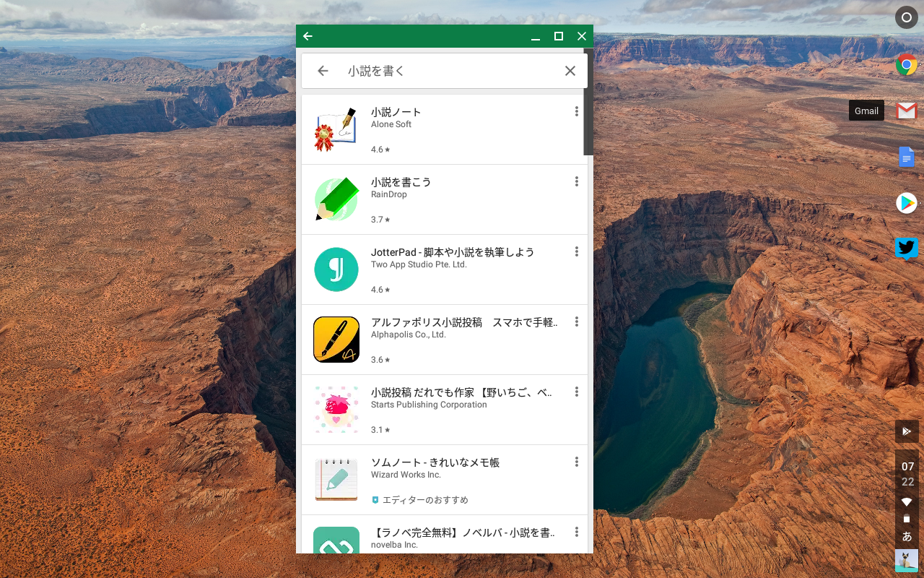The width and height of the screenshot is (924, 578).
Task: Open Play Store shelf icon
Action: click(907, 203)
